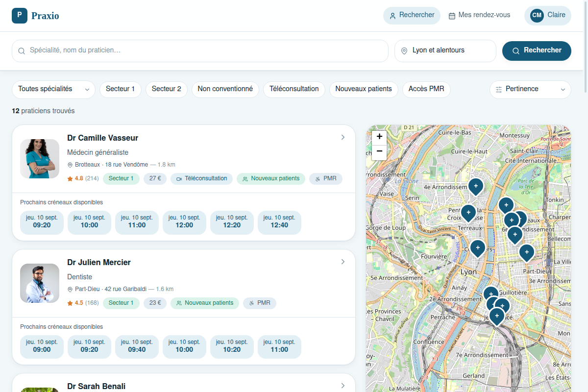Open the Pertinence sort dropdown
The height and width of the screenshot is (392, 588).
[x=530, y=89]
